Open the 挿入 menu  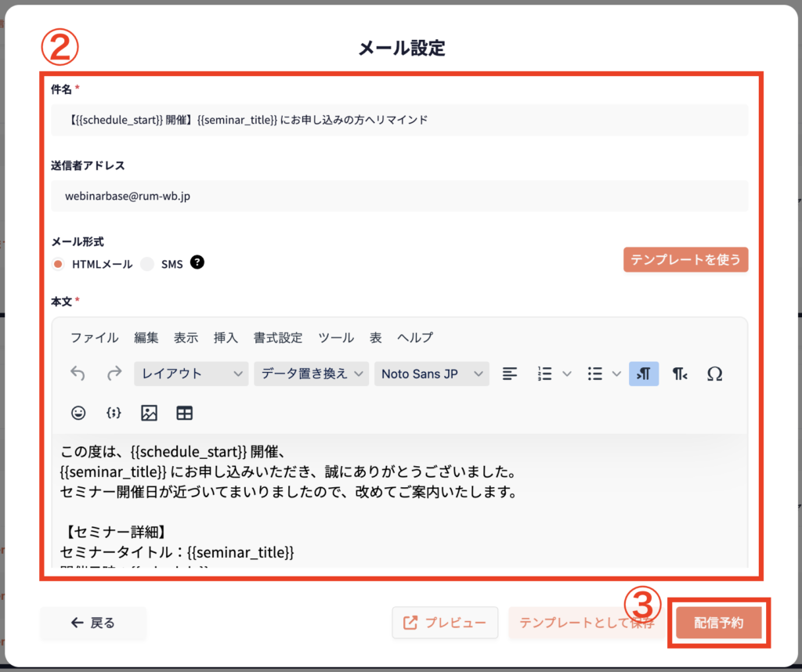(x=226, y=338)
